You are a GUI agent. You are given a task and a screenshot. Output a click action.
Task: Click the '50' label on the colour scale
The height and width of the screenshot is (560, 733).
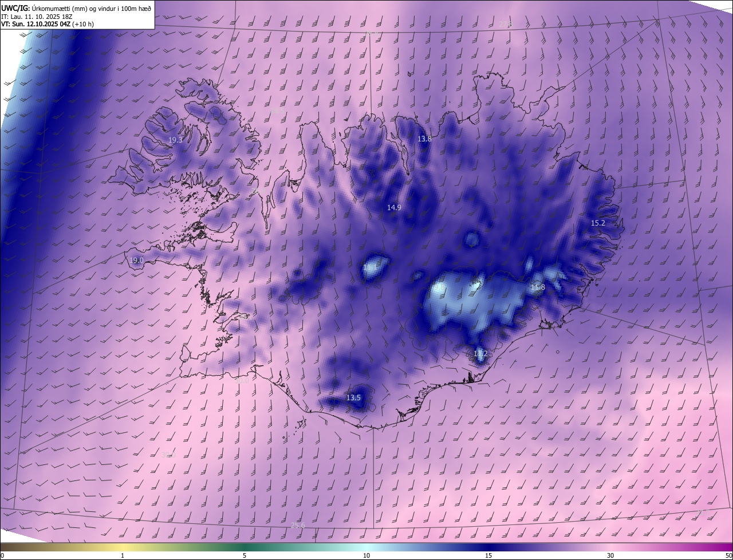[x=728, y=555]
